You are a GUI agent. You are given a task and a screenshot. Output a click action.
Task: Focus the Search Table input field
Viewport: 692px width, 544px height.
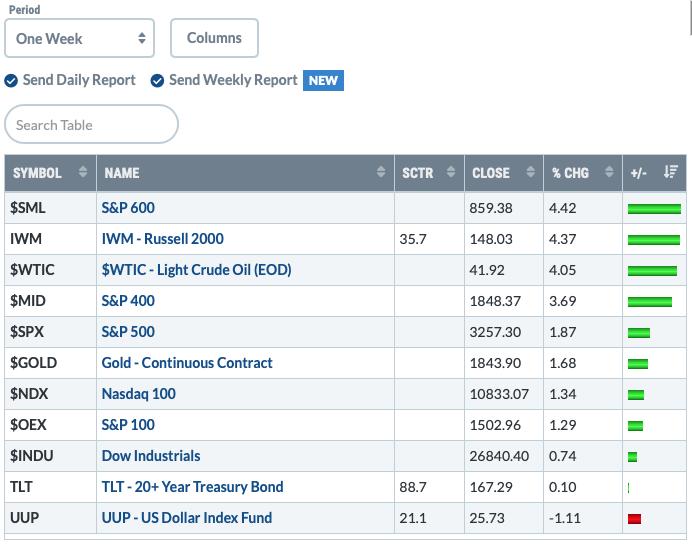pyautogui.click(x=91, y=124)
